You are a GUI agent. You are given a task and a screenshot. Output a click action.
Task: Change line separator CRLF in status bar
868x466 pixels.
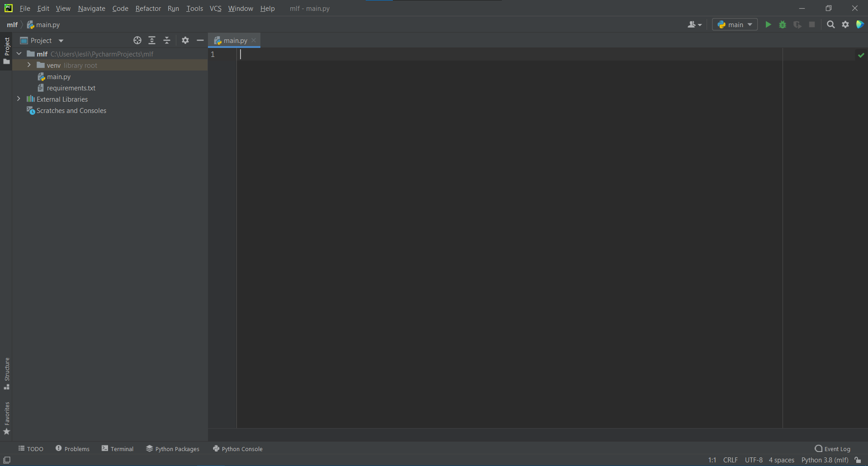(x=730, y=460)
